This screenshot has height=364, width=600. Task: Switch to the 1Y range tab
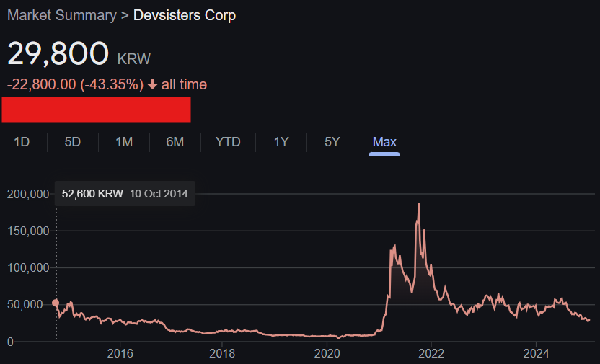[x=281, y=142]
